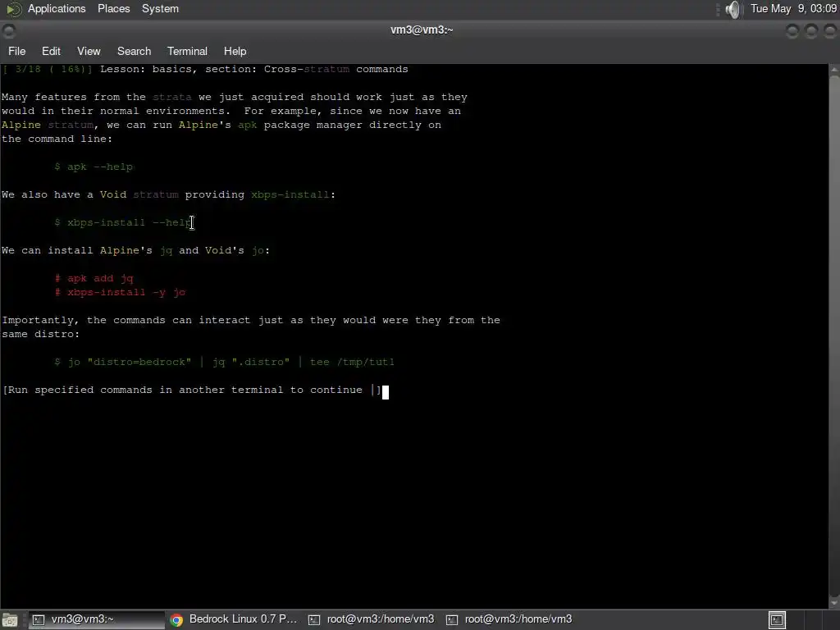Click the Chrome icon in the taskbar
The height and width of the screenshot is (630, 840).
pos(176,620)
